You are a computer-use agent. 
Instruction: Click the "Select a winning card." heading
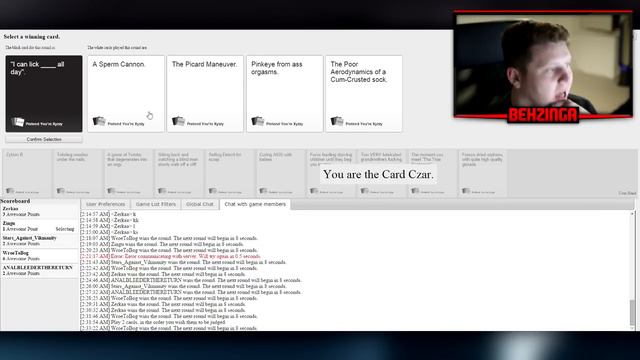(x=32, y=37)
